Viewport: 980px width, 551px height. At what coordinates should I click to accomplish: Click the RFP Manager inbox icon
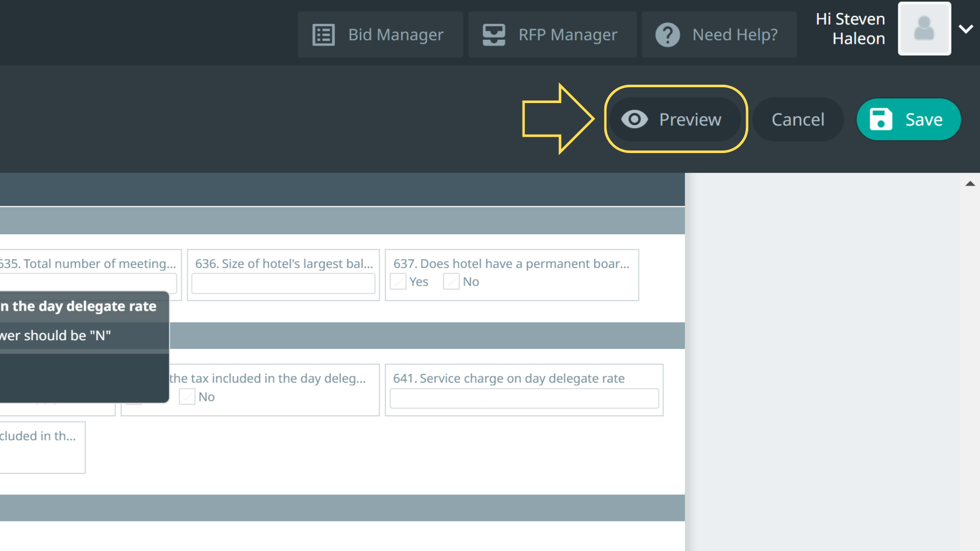[494, 35]
